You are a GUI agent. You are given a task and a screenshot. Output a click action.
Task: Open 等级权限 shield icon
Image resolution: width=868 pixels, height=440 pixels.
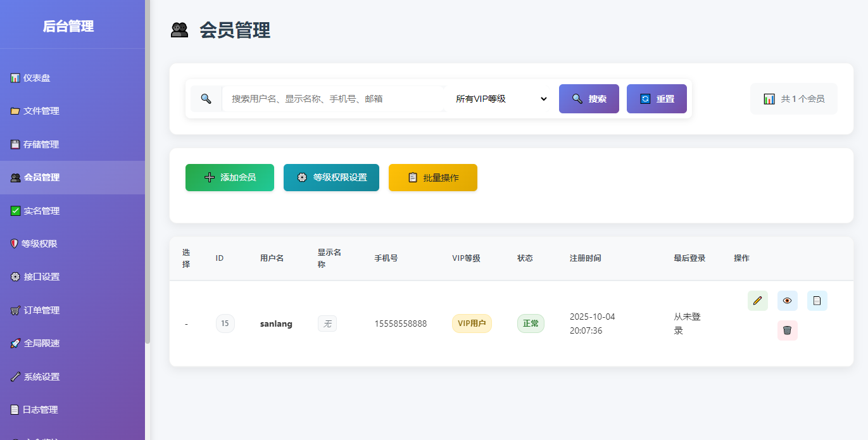pyautogui.click(x=16, y=243)
